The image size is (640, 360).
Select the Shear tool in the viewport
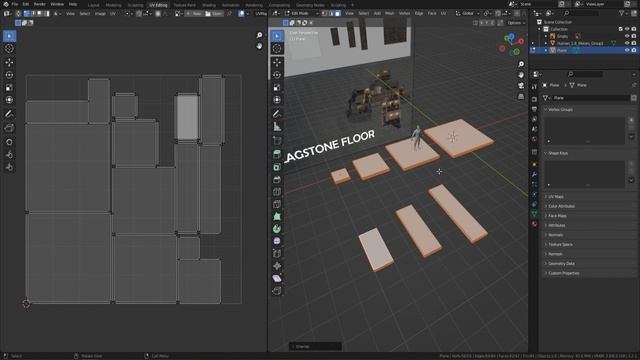coord(277,278)
